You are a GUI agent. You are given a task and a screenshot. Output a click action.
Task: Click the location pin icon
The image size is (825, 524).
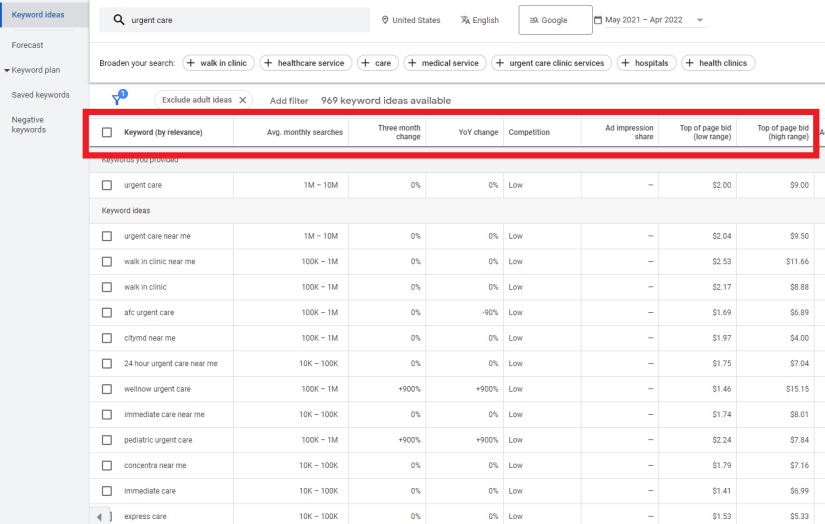pos(385,20)
